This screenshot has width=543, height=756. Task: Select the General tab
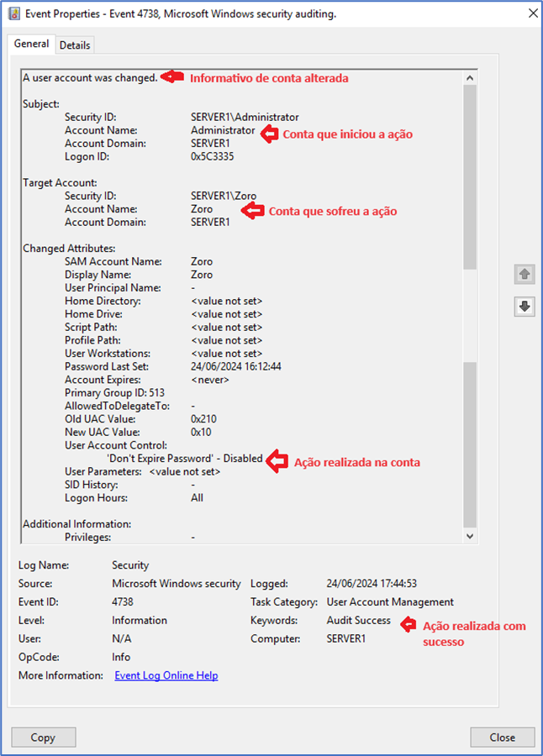point(31,45)
